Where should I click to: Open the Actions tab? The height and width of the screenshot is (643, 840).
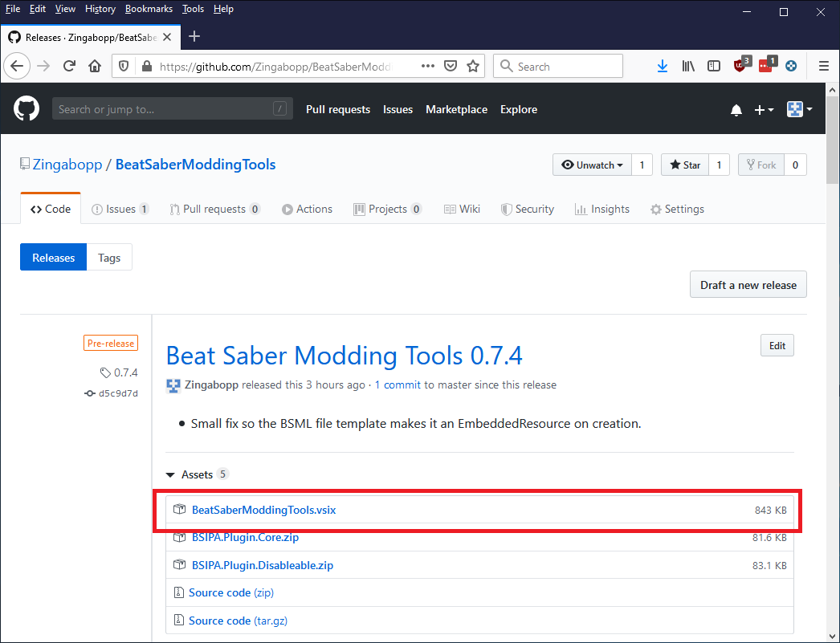pyautogui.click(x=307, y=209)
